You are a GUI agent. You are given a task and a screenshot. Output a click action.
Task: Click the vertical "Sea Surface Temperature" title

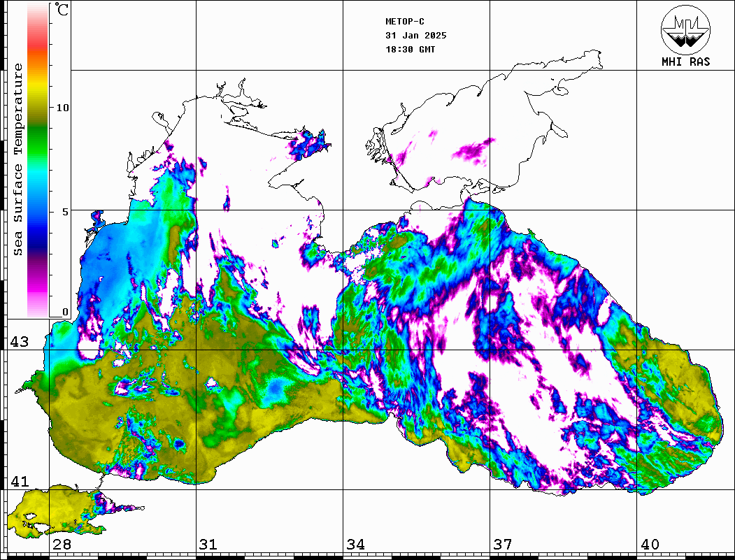click(x=17, y=159)
